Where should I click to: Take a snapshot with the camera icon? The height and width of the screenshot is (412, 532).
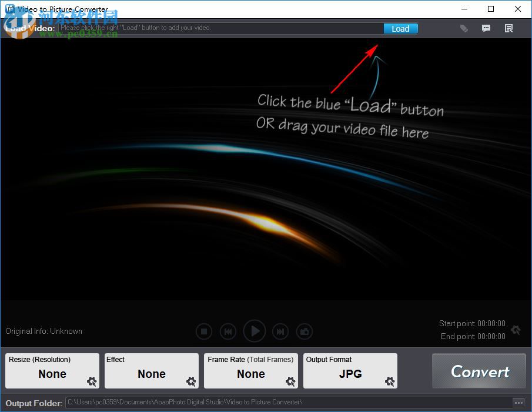click(305, 331)
